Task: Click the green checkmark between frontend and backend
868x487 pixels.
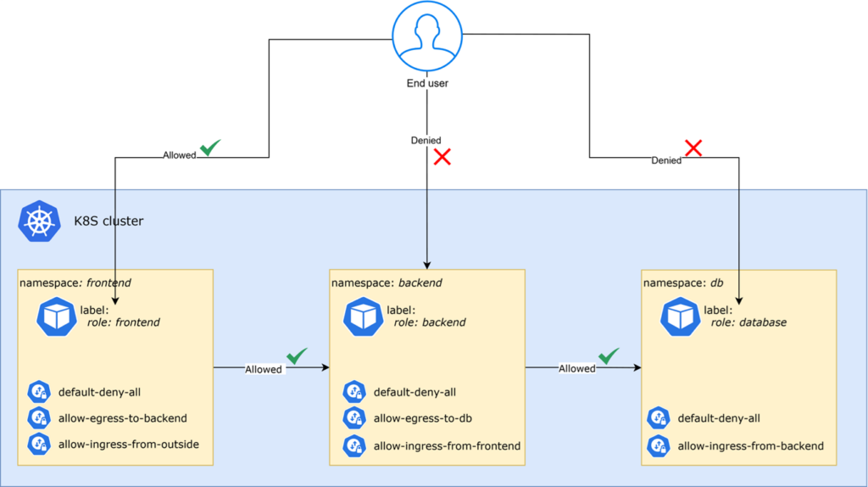Action: [298, 356]
